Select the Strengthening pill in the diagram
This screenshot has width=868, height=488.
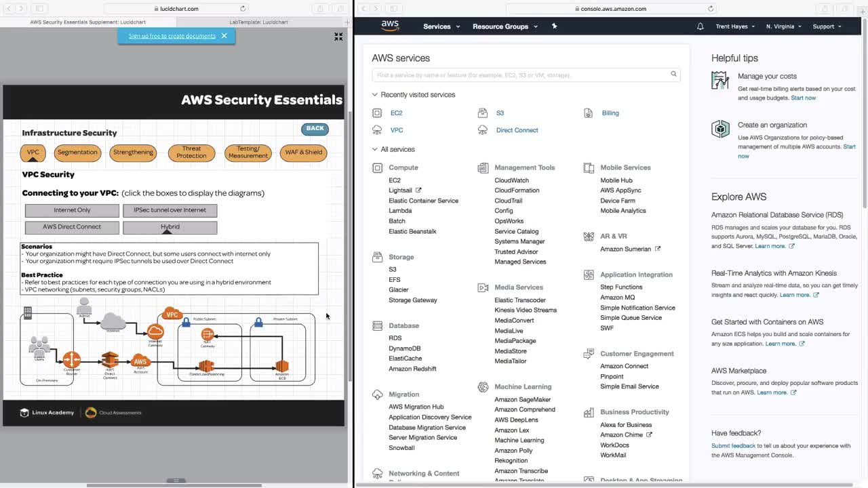[133, 152]
